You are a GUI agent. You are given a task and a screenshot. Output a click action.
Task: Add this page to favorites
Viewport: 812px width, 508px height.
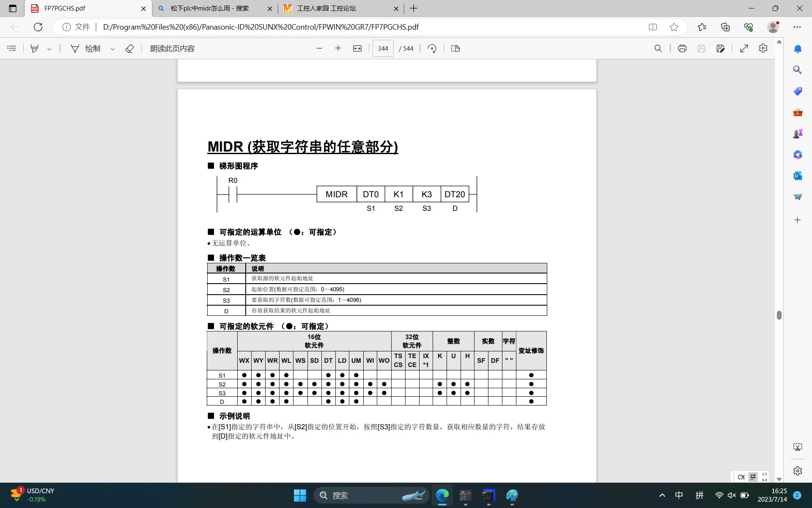pyautogui.click(x=674, y=27)
